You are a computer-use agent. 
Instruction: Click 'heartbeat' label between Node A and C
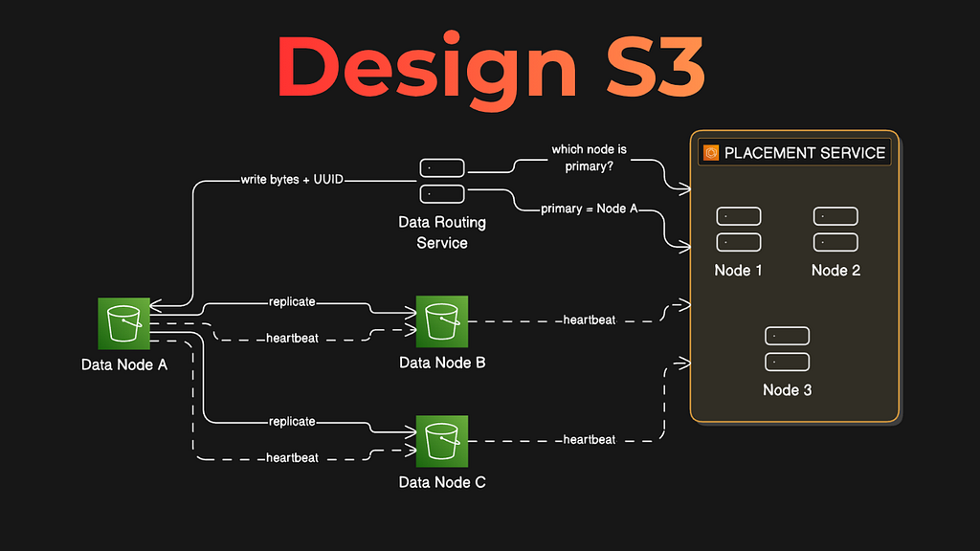(292, 458)
